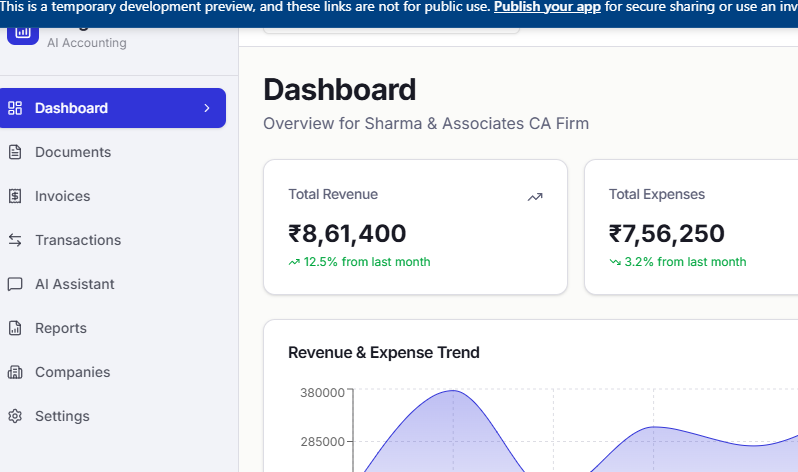Click the Documents file icon
The width and height of the screenshot is (798, 472).
(x=15, y=152)
